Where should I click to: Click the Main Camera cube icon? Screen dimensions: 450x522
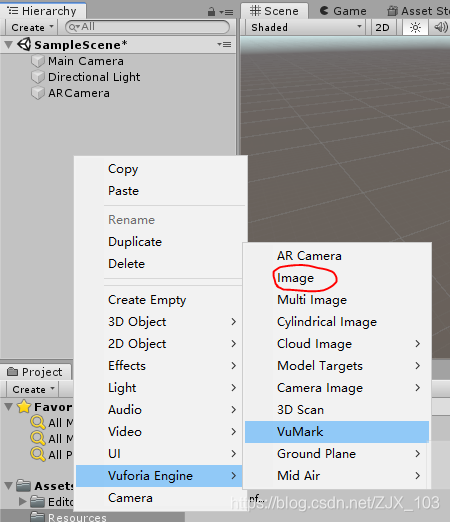pos(38,61)
